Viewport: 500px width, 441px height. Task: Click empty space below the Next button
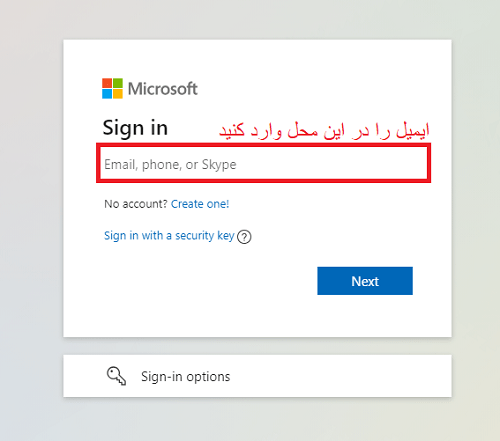(x=365, y=315)
